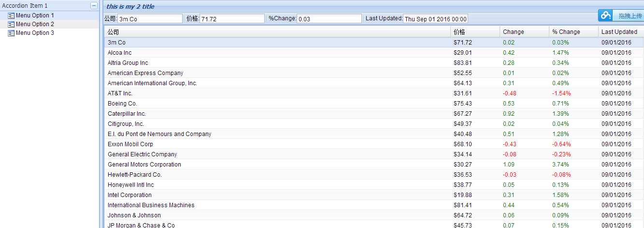Click the -0.08% change cell

coord(562,175)
